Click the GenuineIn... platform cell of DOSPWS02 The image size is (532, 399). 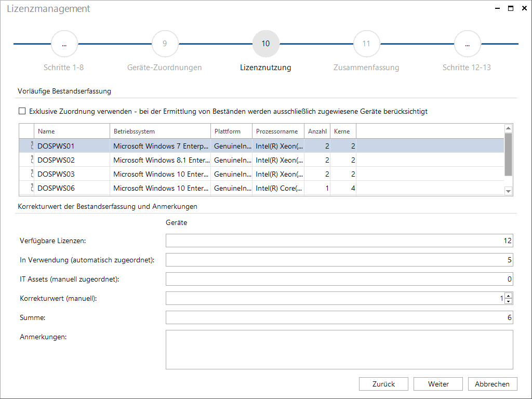(x=231, y=160)
